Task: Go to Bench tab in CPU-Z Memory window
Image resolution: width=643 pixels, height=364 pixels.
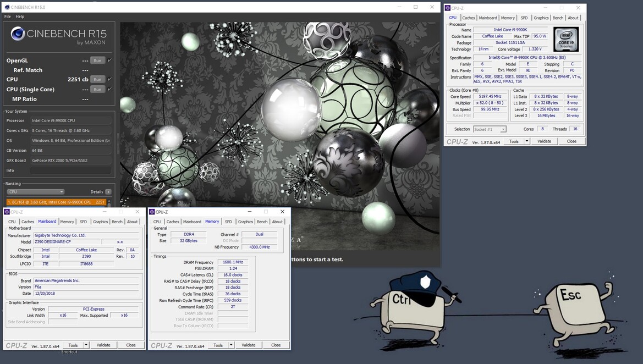Action: 262,222
